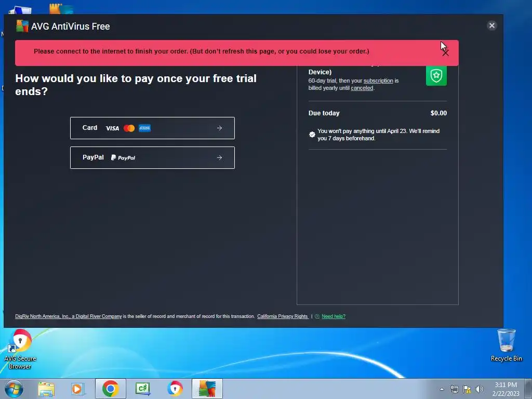The height and width of the screenshot is (399, 532).
Task: Click the Mastercard logo on Card option
Action: pos(129,128)
